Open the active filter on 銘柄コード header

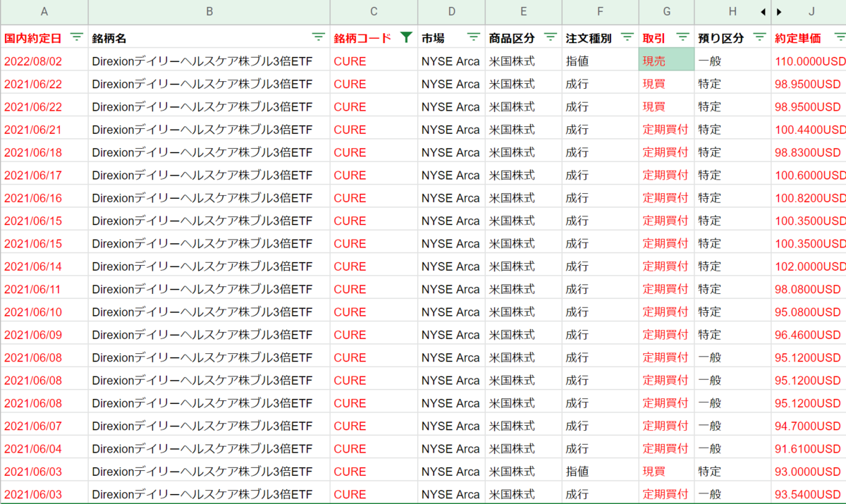click(x=406, y=37)
